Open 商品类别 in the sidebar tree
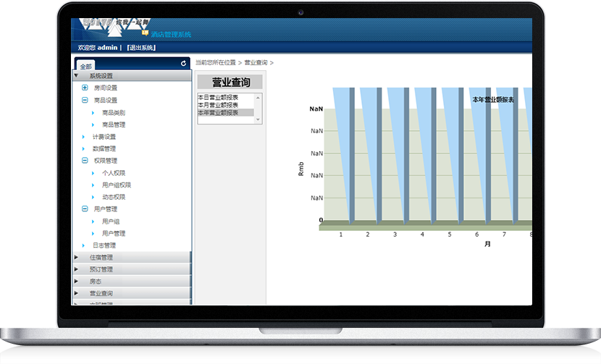601x364 pixels. (x=114, y=113)
